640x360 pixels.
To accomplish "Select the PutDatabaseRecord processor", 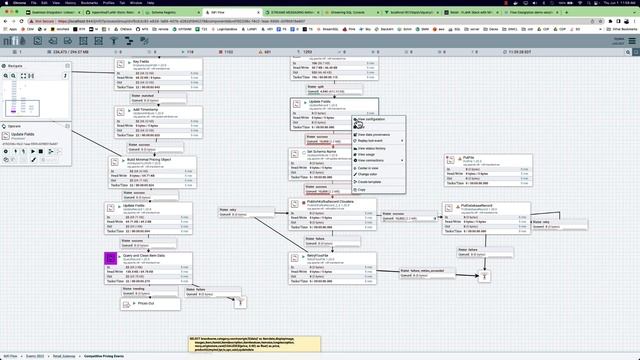I will [x=486, y=218].
